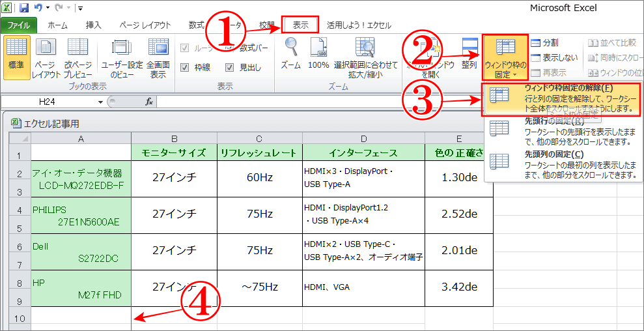Select column B header
Screen dimensions: 644x331
pyautogui.click(x=174, y=139)
